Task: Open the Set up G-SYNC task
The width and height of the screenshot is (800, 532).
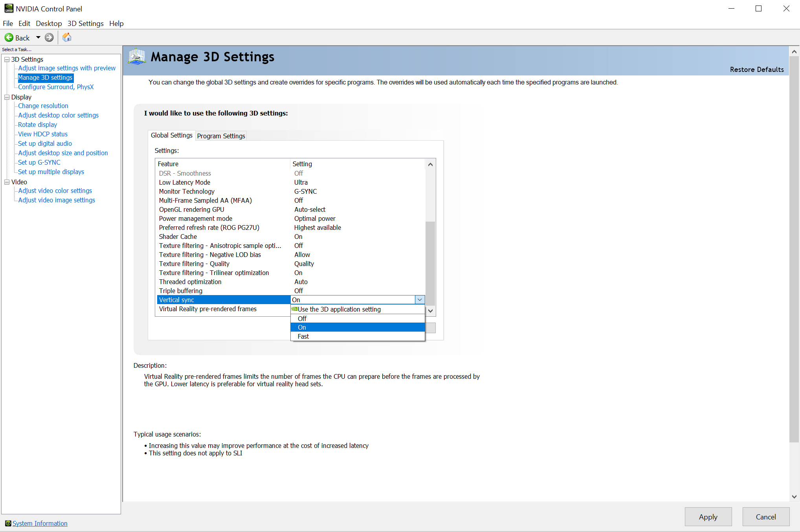Action: coord(39,162)
